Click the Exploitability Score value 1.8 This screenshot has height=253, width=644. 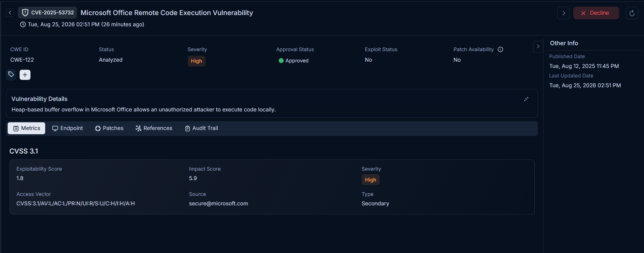coord(20,178)
